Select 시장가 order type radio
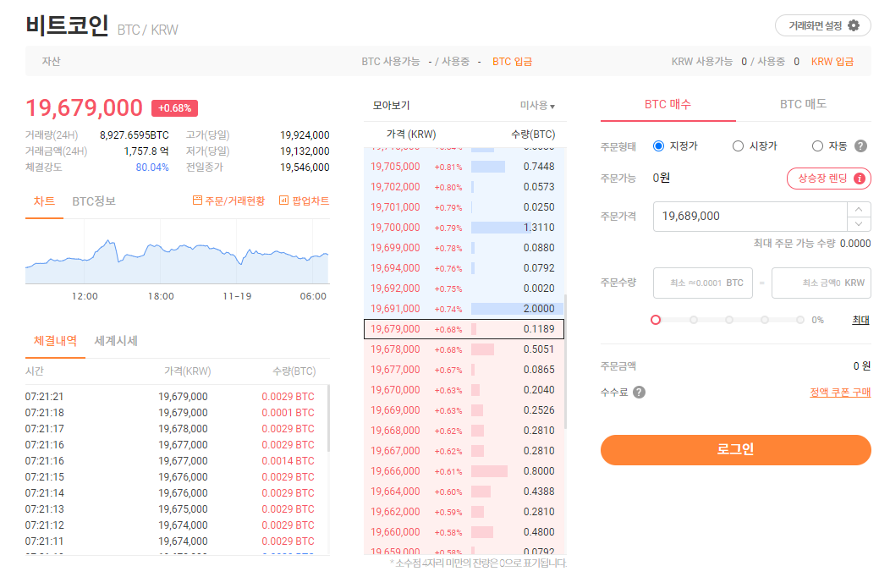Image resolution: width=890 pixels, height=588 pixels. (738, 146)
